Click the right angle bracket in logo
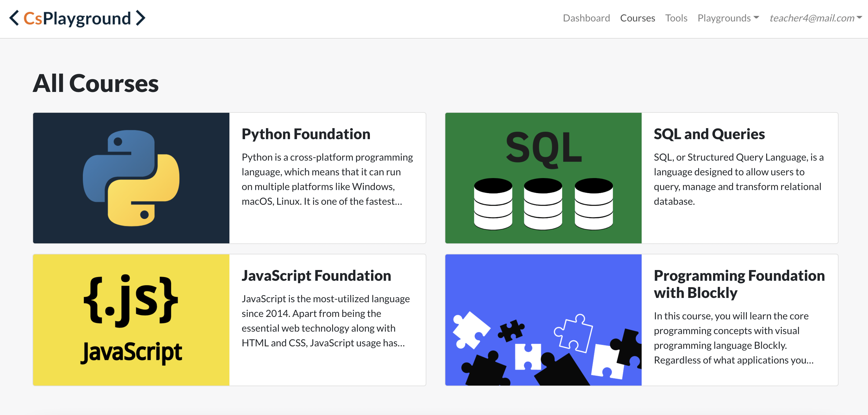This screenshot has height=415, width=868. [x=140, y=18]
